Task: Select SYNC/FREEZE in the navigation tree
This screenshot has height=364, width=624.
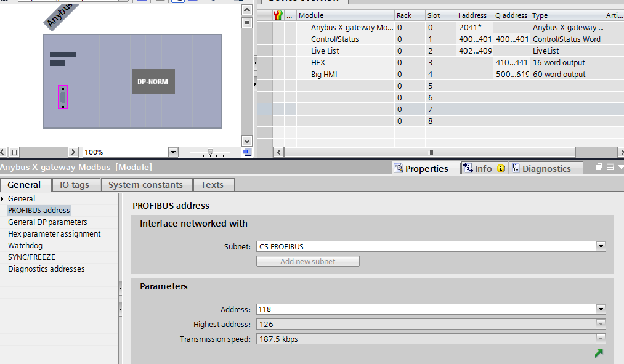Action: click(31, 257)
